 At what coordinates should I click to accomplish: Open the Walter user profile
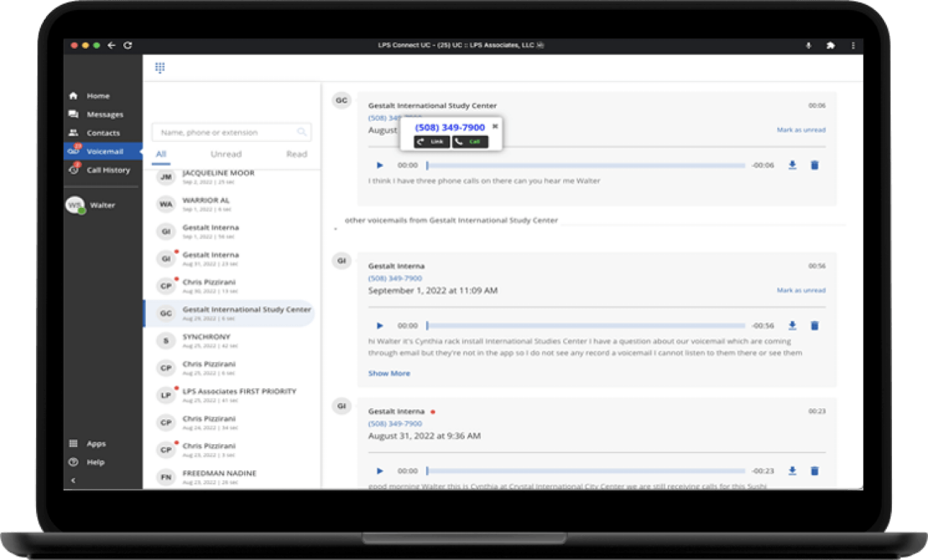(x=91, y=205)
